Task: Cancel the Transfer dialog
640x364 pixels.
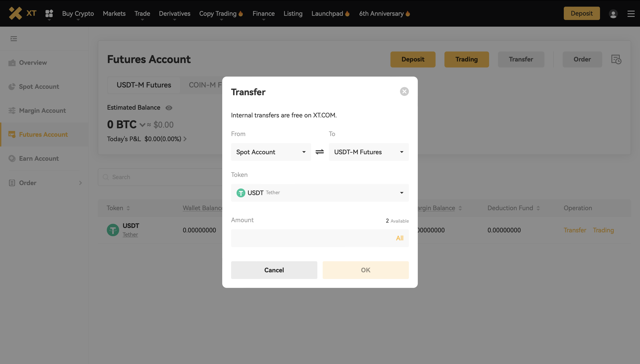Action: coord(274,270)
